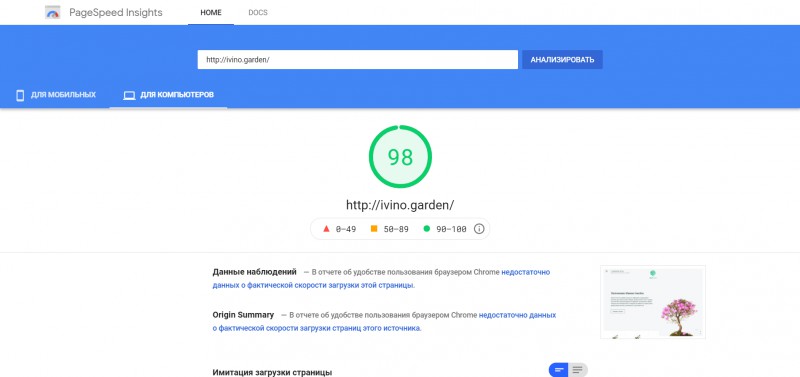The width and height of the screenshot is (800, 377).
Task: Click the Данные наблюдений label
Action: click(255, 272)
